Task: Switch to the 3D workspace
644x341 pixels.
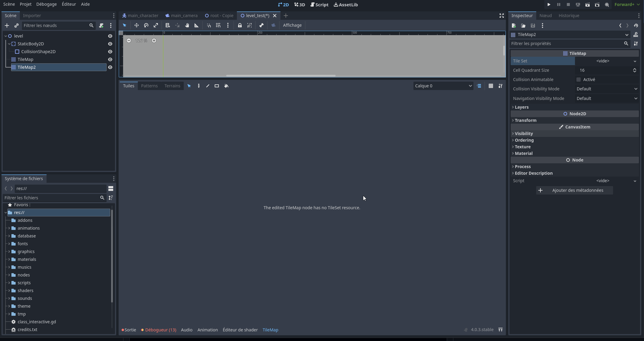Action: pos(299,5)
